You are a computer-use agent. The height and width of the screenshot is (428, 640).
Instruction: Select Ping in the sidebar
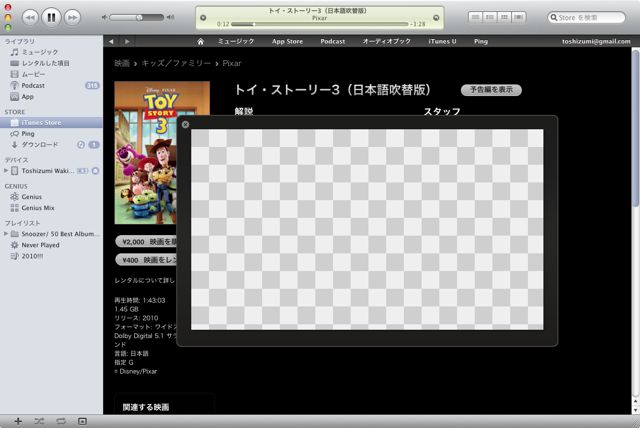pyautogui.click(x=51, y=133)
